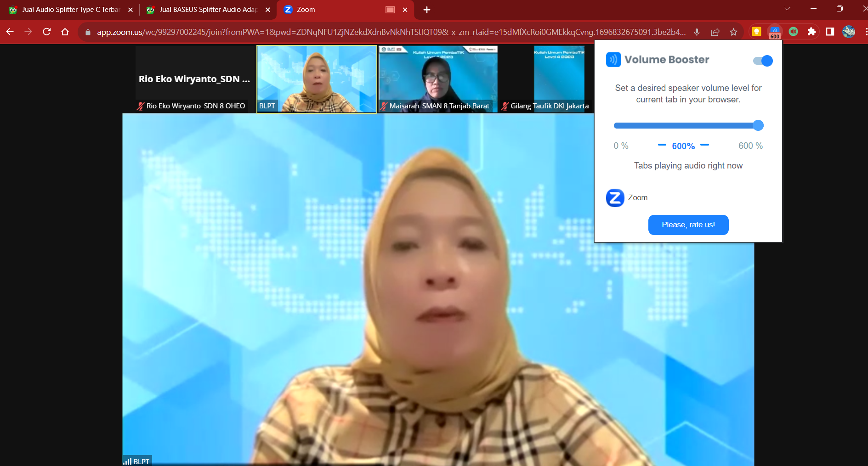
Task: Close the Jual BASEUS Splitter Audio tab
Action: click(268, 10)
